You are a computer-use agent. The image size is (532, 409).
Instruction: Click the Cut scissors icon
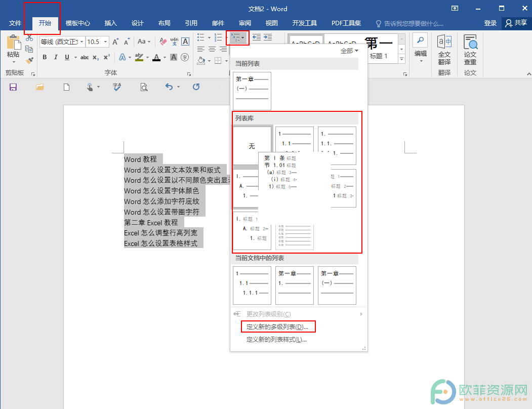pos(29,38)
